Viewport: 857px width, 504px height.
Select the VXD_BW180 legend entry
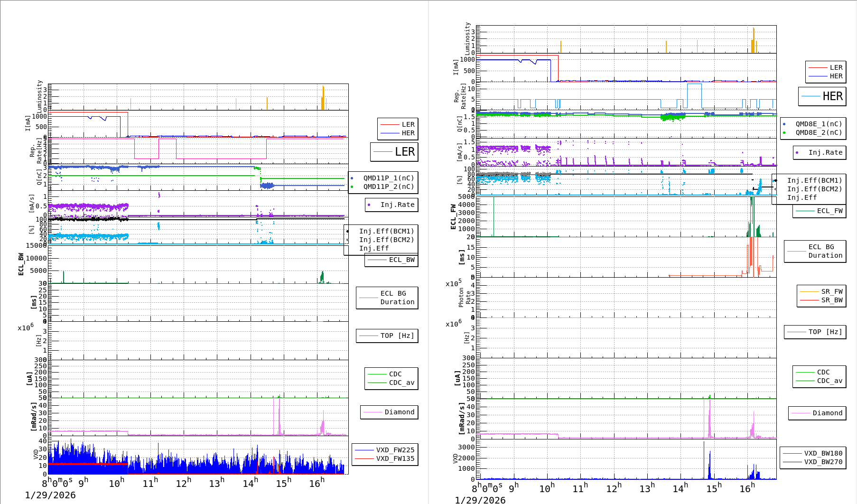click(823, 453)
